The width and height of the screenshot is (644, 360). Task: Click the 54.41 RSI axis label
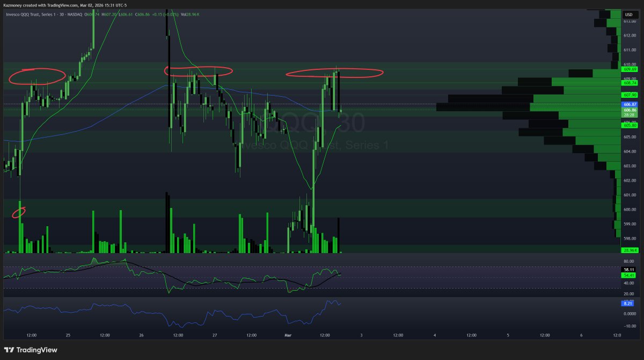tap(630, 275)
